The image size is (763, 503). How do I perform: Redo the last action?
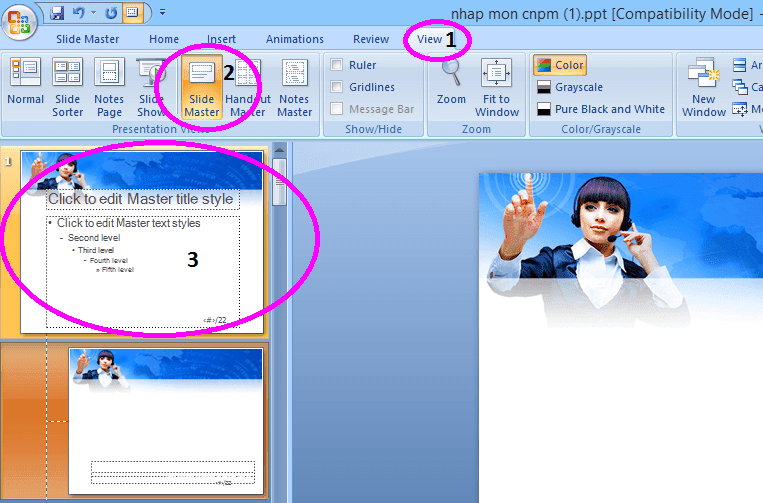(111, 13)
